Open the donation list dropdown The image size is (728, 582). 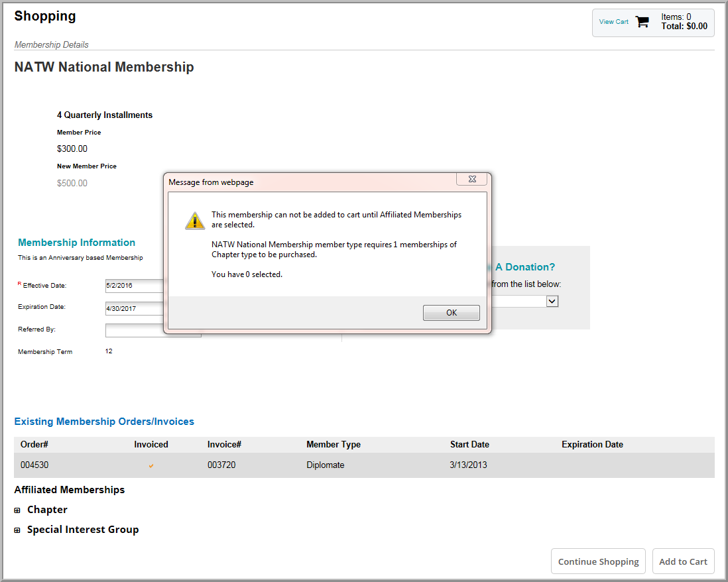(x=552, y=301)
